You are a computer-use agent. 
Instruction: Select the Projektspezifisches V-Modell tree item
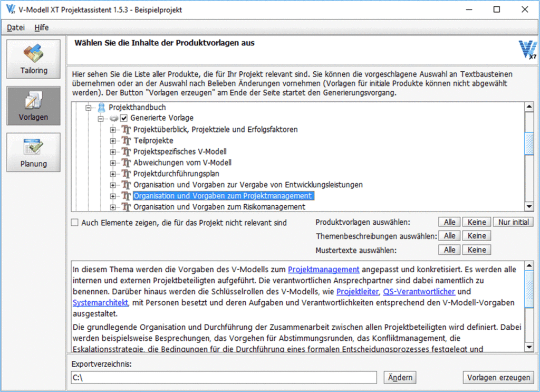pos(180,151)
